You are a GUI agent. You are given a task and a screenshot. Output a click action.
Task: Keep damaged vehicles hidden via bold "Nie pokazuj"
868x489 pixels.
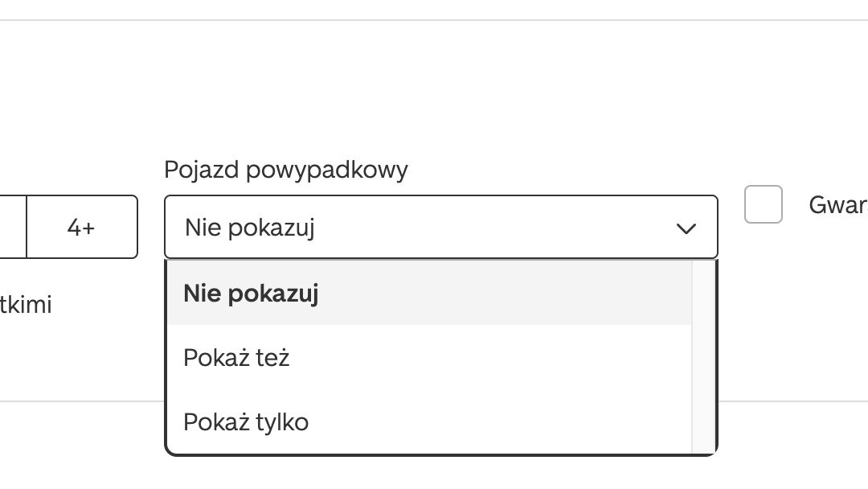click(251, 294)
